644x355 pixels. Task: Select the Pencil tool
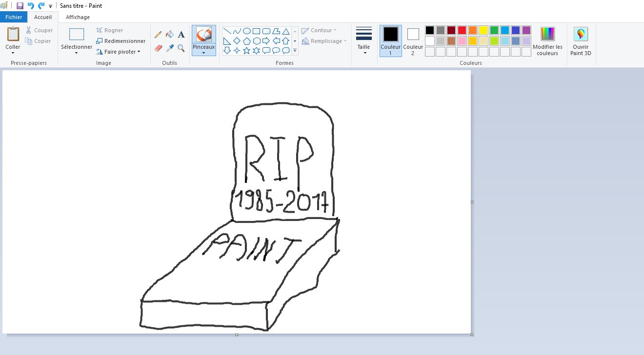(x=158, y=35)
